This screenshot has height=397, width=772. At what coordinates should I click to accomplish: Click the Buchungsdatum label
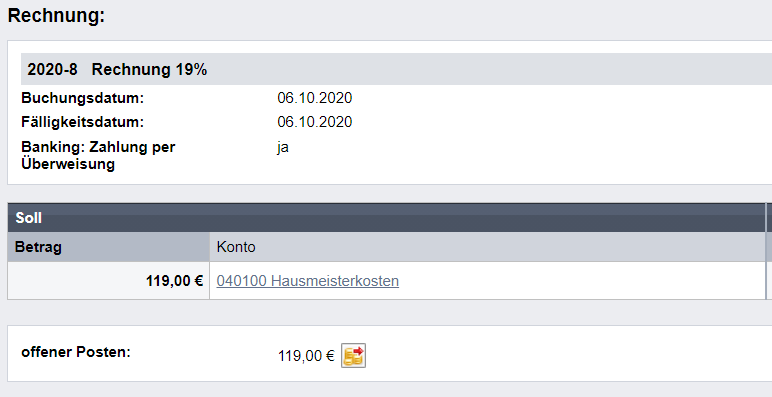coord(82,98)
